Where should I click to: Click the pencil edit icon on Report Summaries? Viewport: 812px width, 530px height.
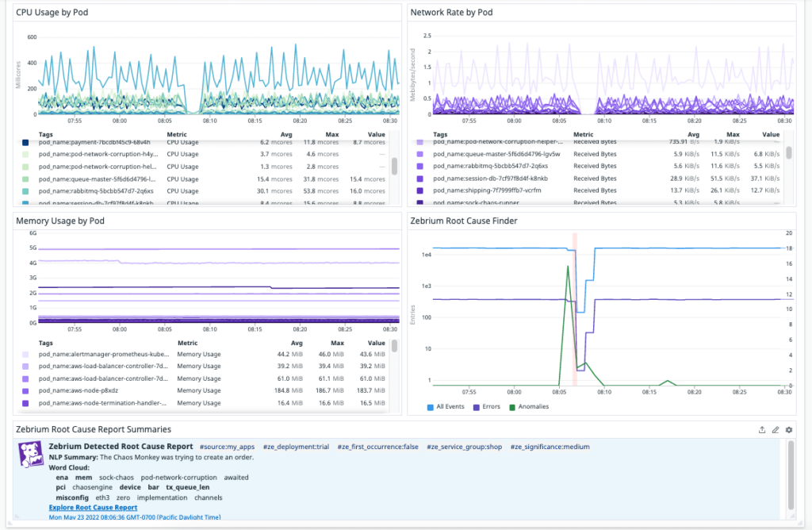click(775, 429)
